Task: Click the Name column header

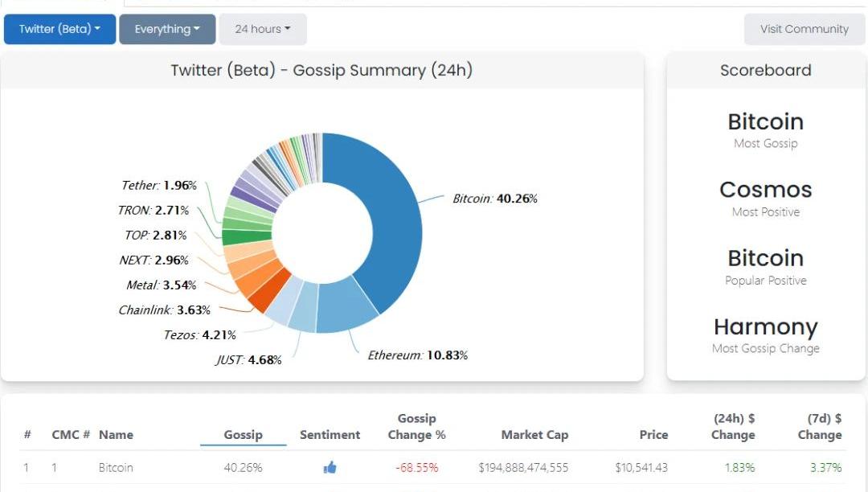Action: point(116,434)
